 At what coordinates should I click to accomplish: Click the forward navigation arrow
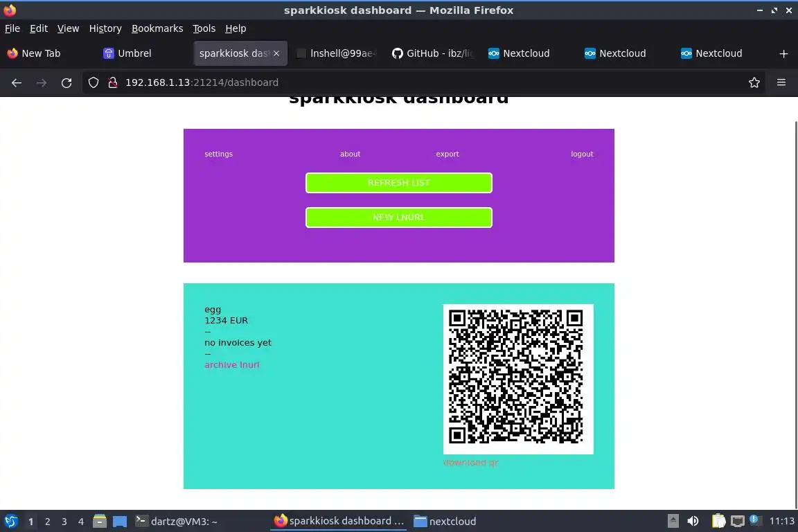click(42, 82)
